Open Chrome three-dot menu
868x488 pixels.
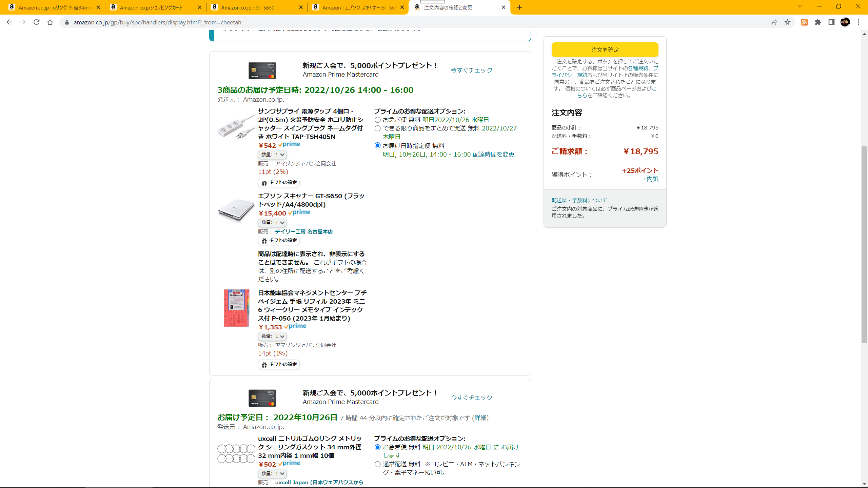tap(859, 22)
